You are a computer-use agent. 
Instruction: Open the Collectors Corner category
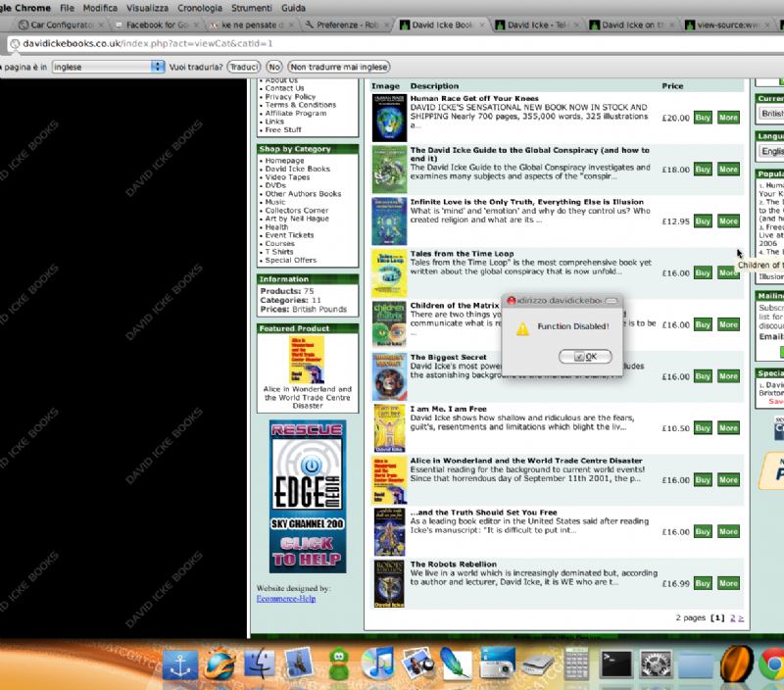tap(297, 210)
